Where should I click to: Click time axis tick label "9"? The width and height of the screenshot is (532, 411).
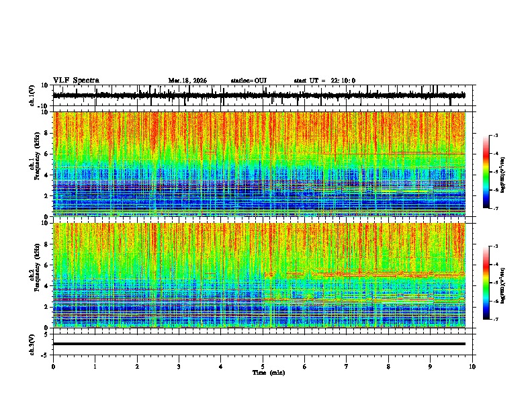(x=430, y=367)
